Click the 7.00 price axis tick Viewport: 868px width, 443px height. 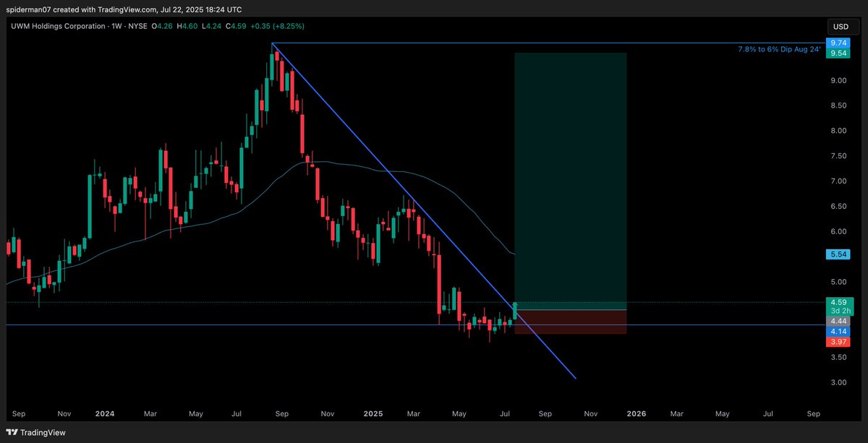838,181
